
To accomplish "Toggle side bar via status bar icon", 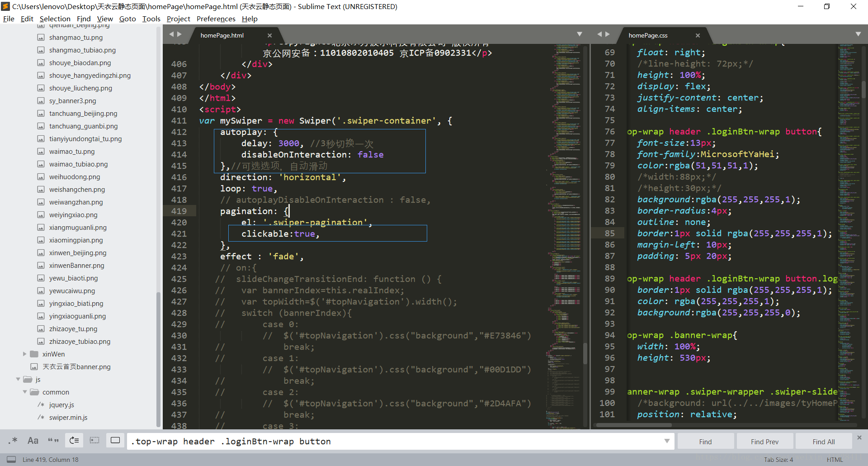I will [x=11, y=459].
